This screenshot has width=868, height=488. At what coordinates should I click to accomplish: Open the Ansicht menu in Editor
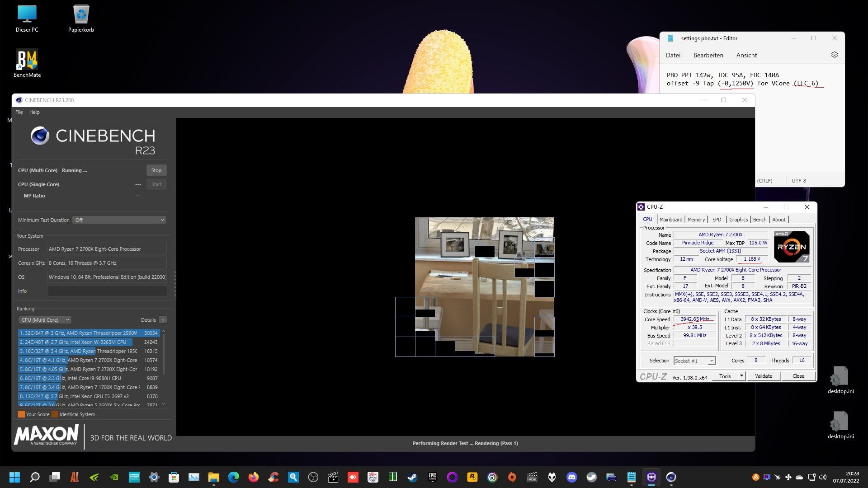click(x=746, y=55)
